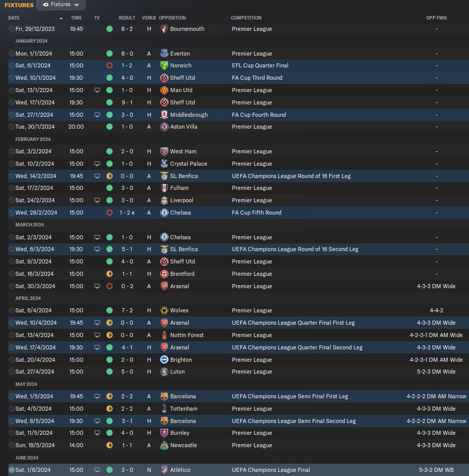This screenshot has height=476, width=469.
Task: Click the FIXTURES panel title
Action: click(x=19, y=5)
